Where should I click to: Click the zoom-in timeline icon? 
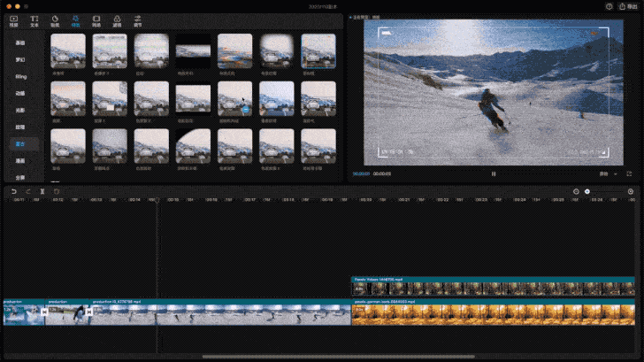click(631, 191)
